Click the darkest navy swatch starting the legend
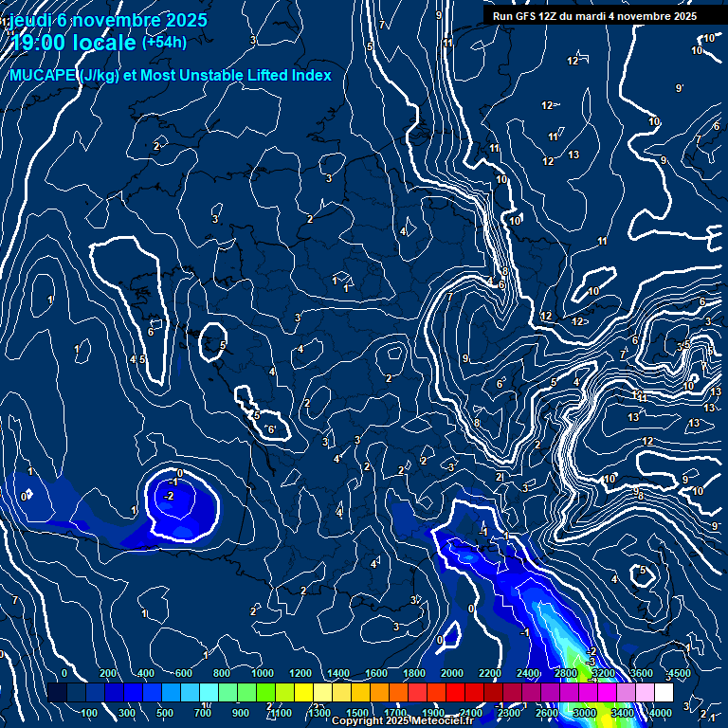The height and width of the screenshot is (728, 728). point(57,692)
